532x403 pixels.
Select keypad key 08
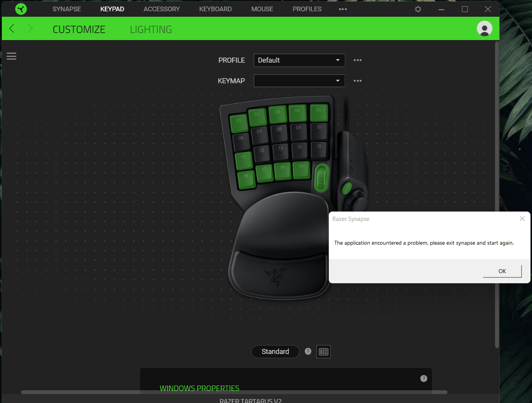tap(279, 133)
